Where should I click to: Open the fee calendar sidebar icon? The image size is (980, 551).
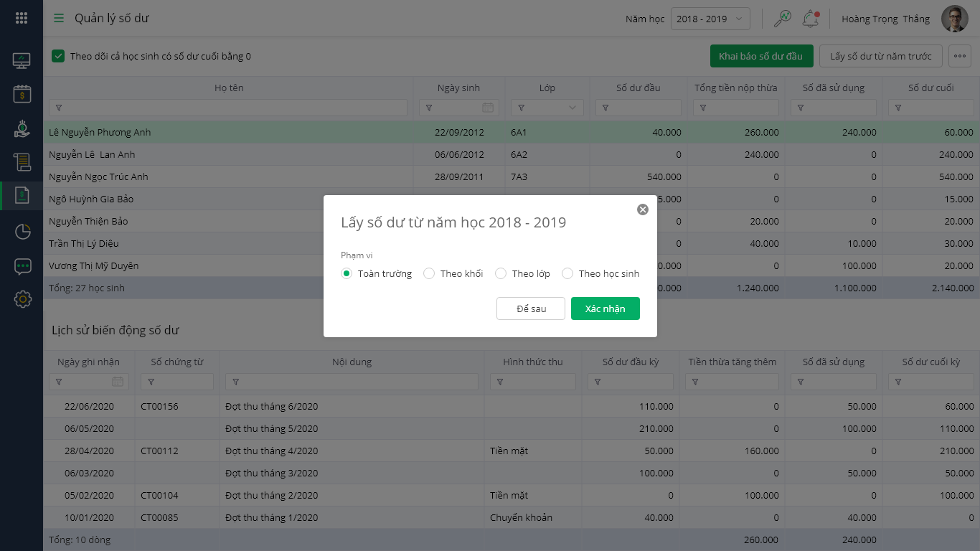tap(22, 94)
